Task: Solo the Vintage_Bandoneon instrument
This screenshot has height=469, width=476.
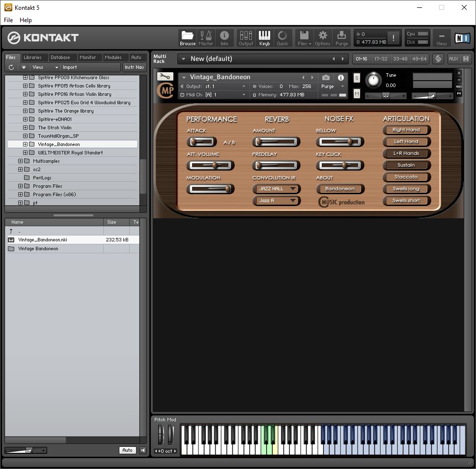Action: 357,78
